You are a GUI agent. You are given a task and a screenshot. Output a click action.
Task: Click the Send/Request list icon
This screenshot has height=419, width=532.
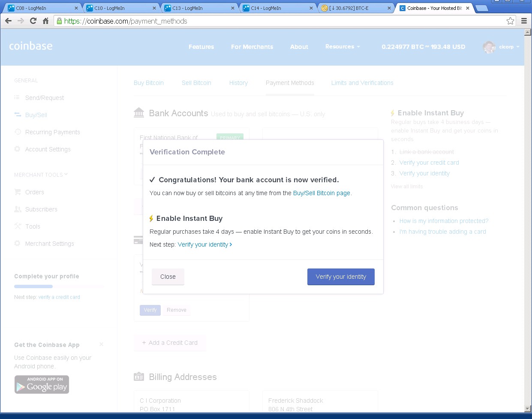click(17, 98)
